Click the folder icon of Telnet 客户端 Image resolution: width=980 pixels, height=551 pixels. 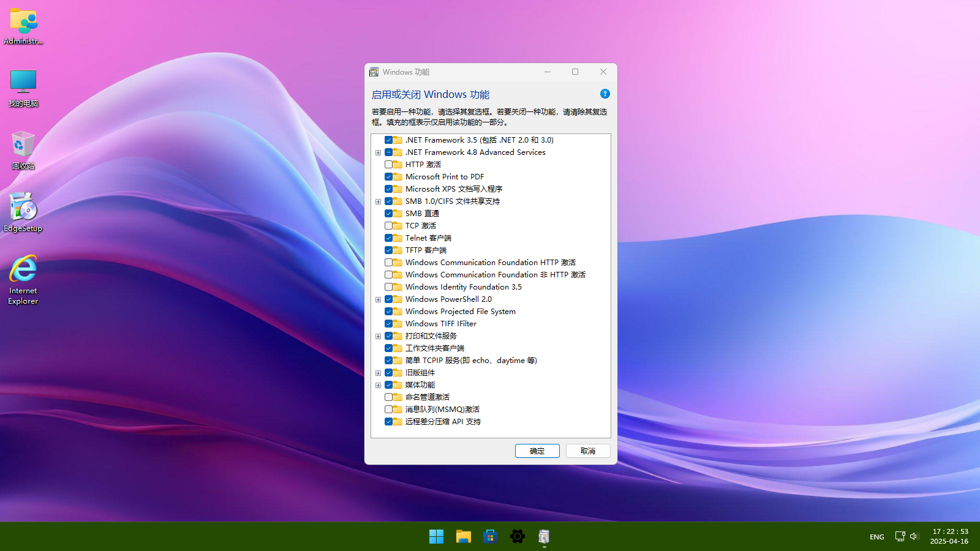coord(398,238)
